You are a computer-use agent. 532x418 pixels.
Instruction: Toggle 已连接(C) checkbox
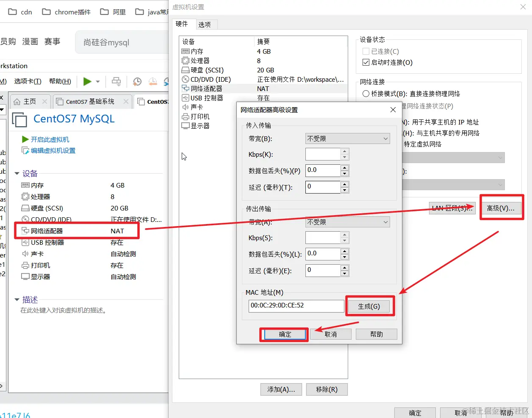[366, 51]
